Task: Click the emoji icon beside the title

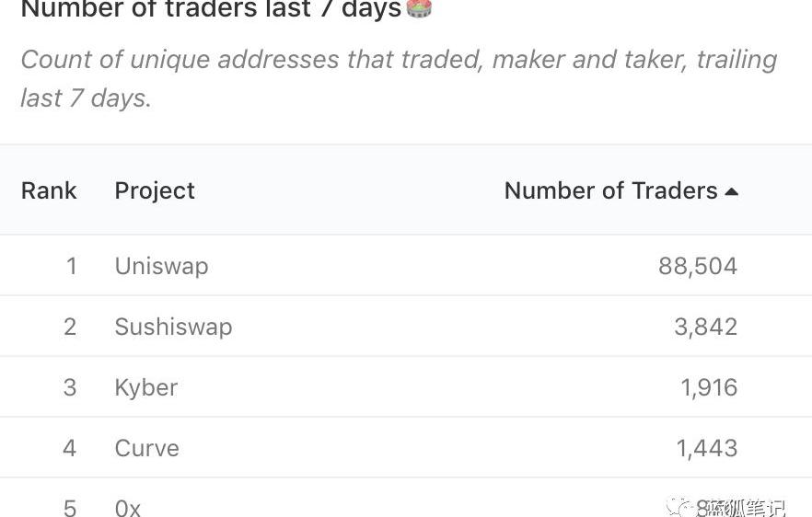Action: click(419, 9)
